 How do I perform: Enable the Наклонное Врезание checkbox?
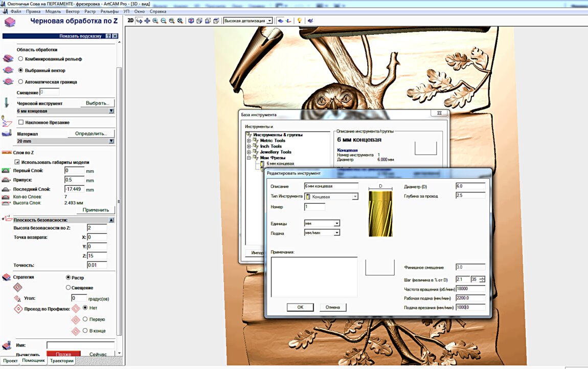tap(21, 122)
